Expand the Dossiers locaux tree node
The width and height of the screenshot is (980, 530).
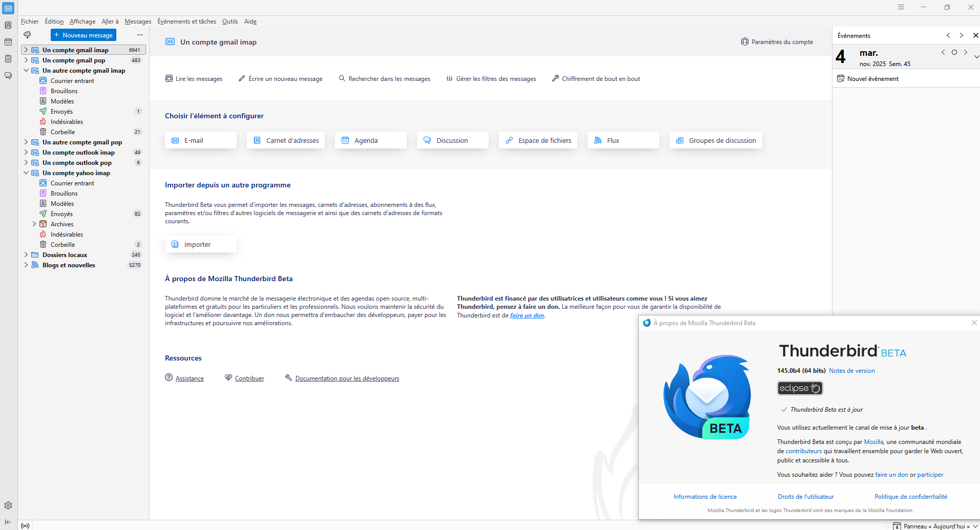26,255
